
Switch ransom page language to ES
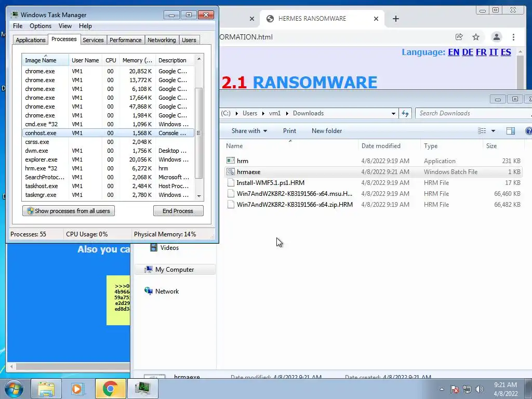click(x=506, y=52)
